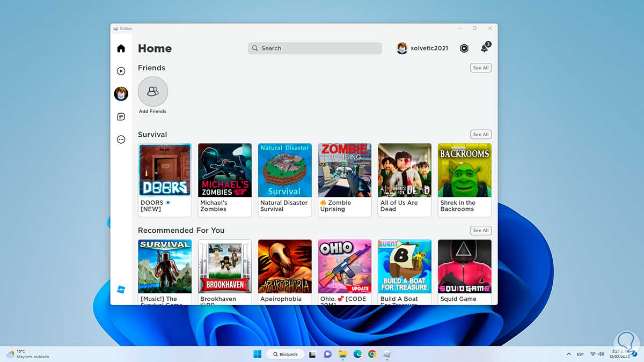Click the Add Friends circle icon
The height and width of the screenshot is (362, 644).
click(x=153, y=92)
